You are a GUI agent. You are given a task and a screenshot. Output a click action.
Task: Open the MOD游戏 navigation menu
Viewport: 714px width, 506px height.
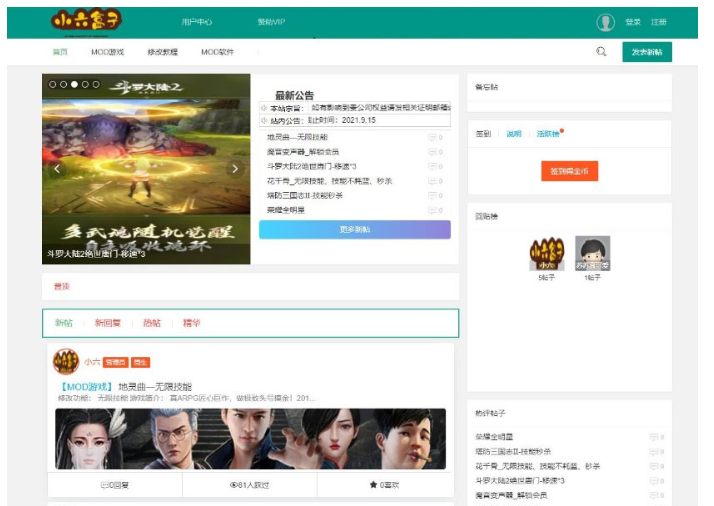(107, 52)
